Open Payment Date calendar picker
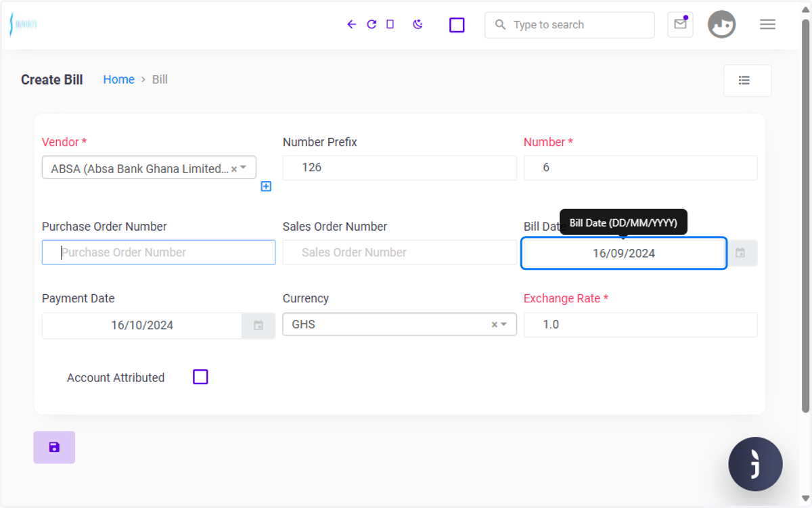 tap(258, 325)
